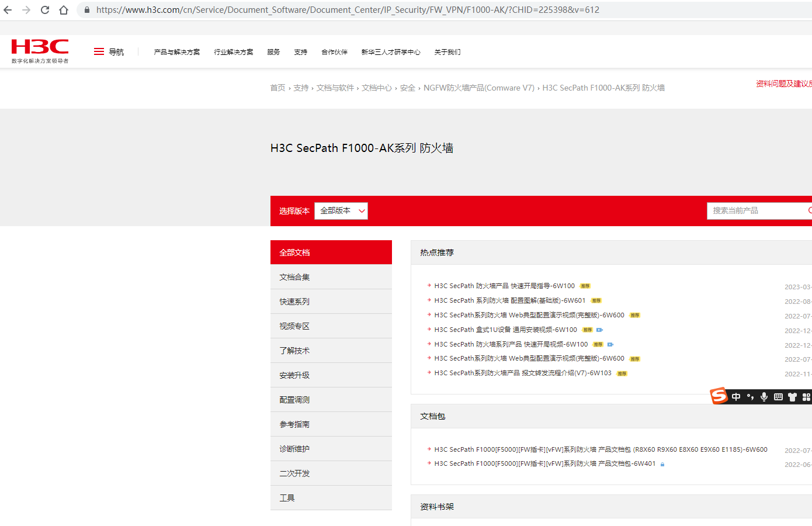Go to 首页 via breadcrumb
Viewport: 812px width, 526px height.
277,88
